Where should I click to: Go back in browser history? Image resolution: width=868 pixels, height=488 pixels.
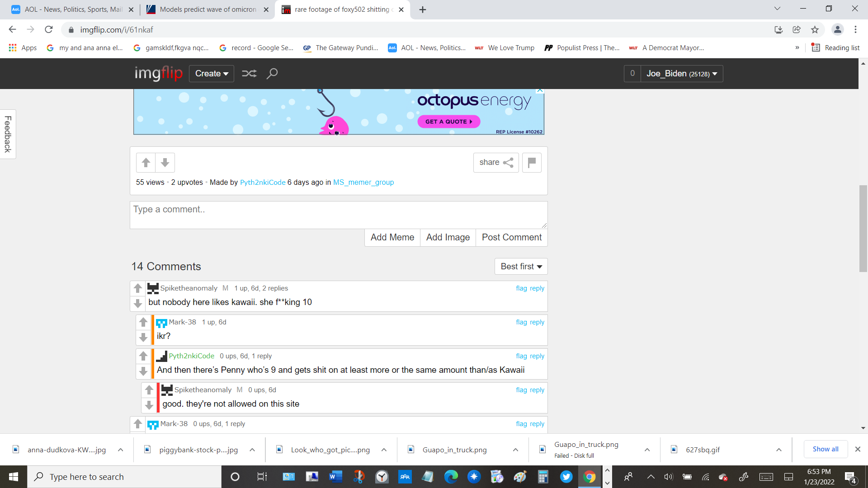pyautogui.click(x=12, y=30)
